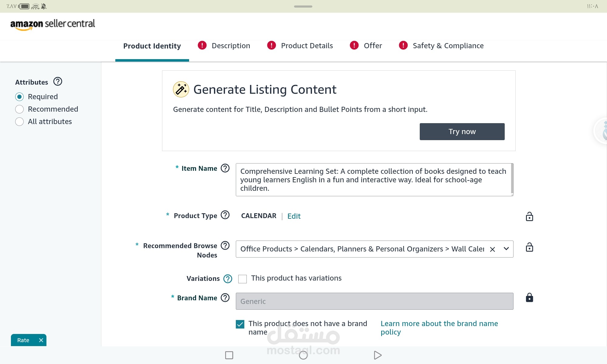Open Recommended Browse Nodes help icon
This screenshot has width=607, height=364.
click(225, 245)
